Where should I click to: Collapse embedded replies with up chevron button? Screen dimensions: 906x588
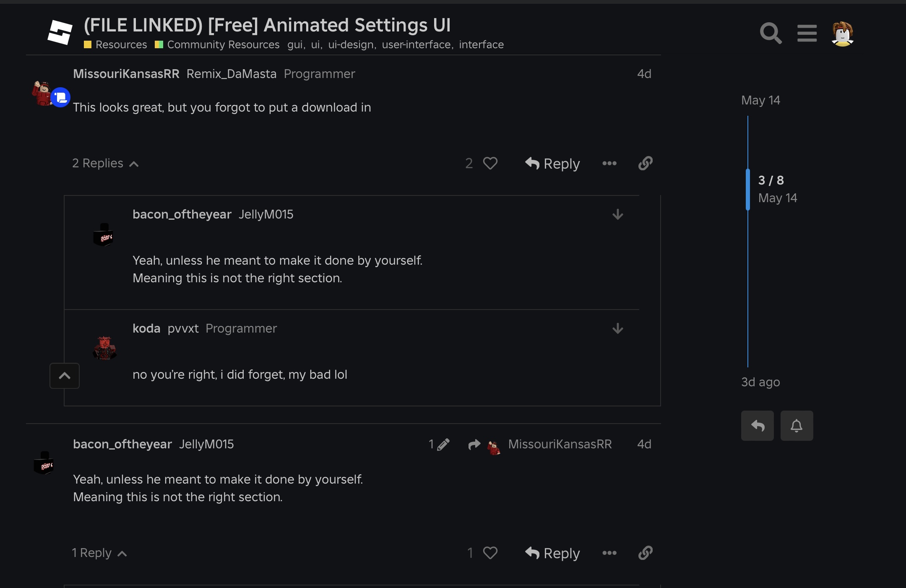65,376
